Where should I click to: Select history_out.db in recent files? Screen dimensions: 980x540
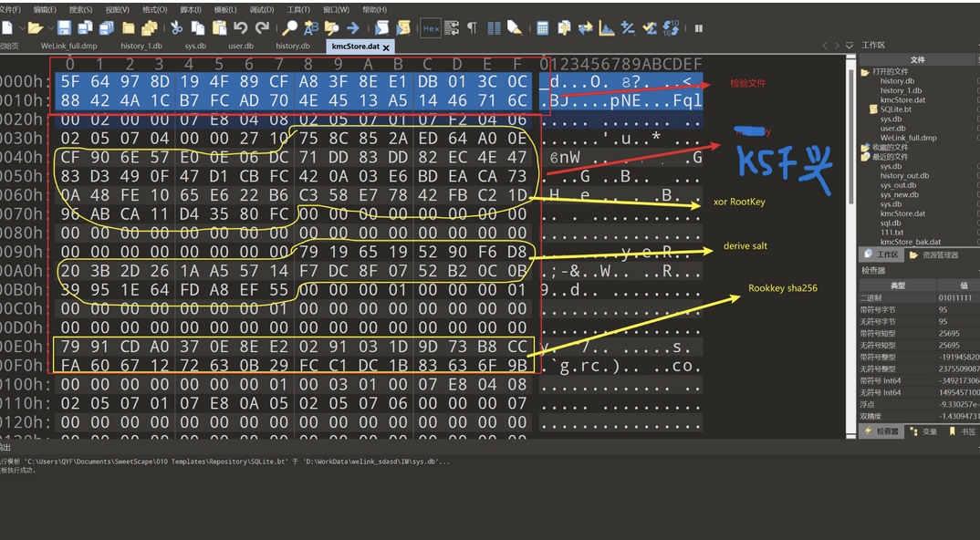tap(904, 176)
